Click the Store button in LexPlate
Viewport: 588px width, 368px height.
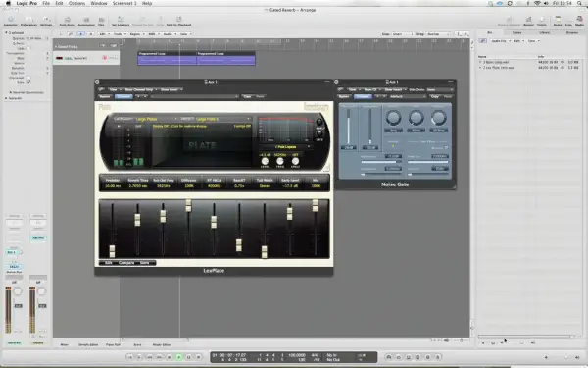pos(144,263)
